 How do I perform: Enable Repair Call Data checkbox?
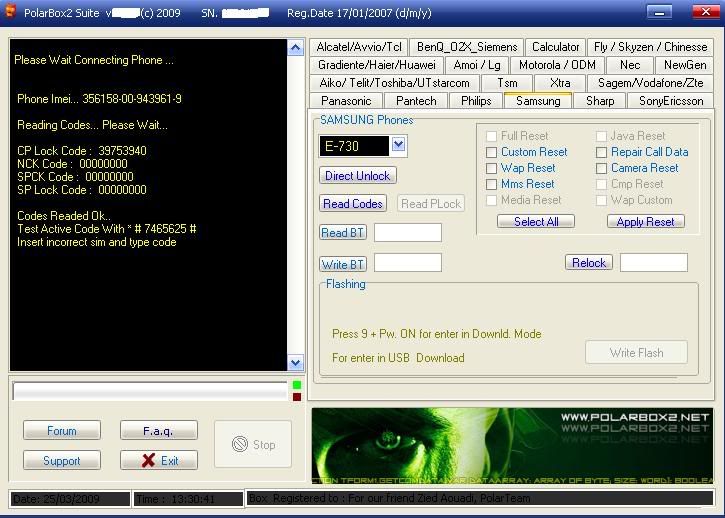601,152
